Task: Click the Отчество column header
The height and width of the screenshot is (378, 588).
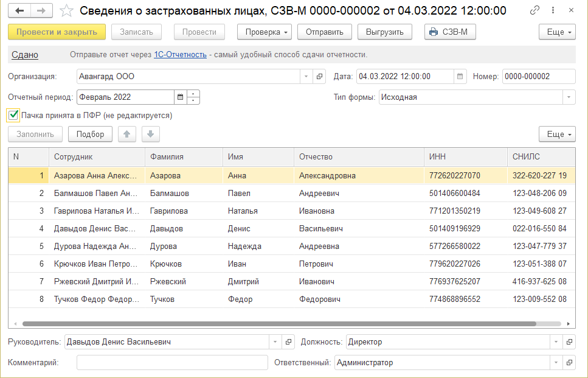Action: (359, 157)
